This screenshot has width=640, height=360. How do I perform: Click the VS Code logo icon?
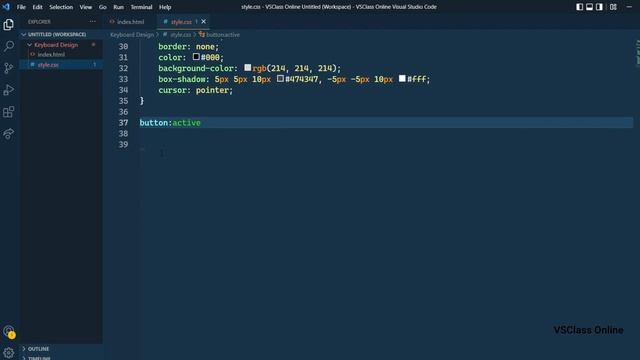6,7
